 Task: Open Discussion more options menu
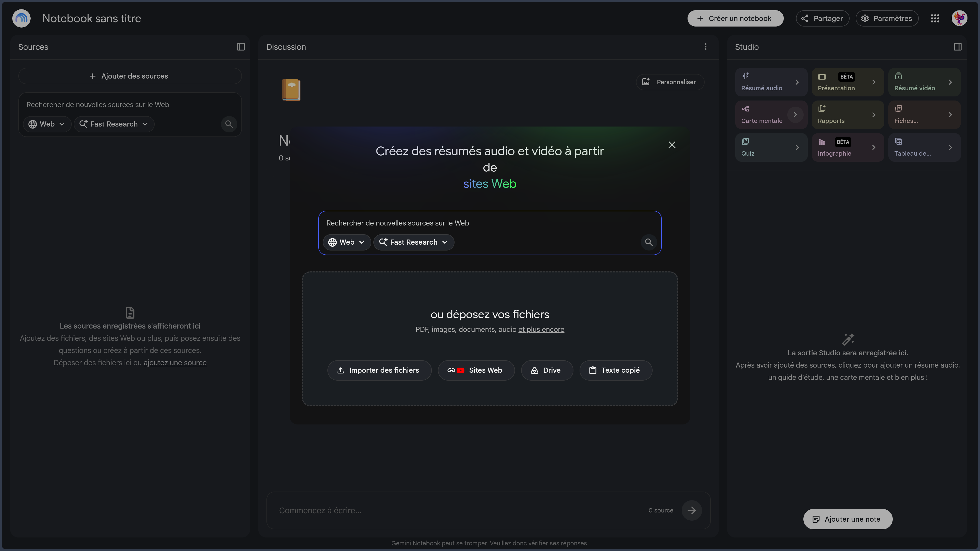click(705, 47)
